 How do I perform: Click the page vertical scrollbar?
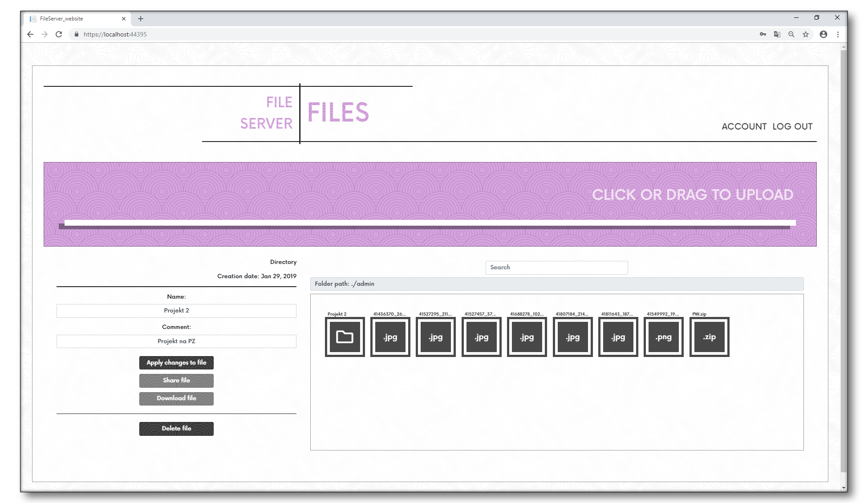844,260
